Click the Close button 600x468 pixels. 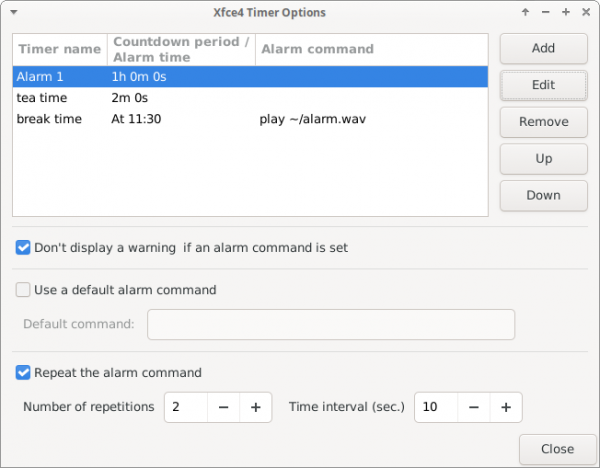coord(558,449)
